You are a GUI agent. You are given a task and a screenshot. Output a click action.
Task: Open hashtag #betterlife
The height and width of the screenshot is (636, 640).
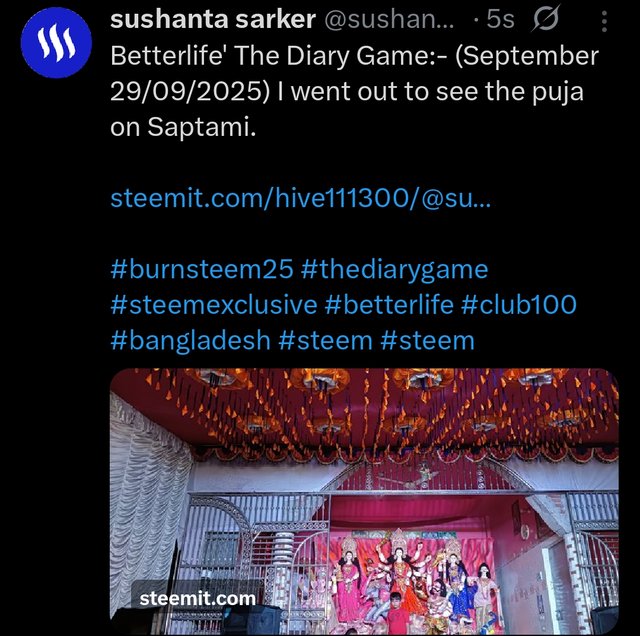389,305
